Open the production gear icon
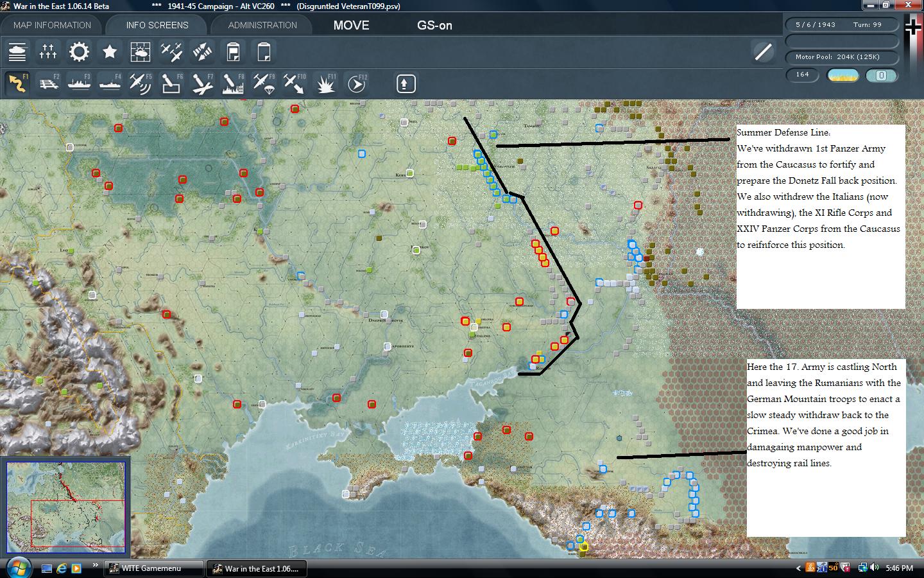Viewport: 924px width, 578px height. click(79, 52)
